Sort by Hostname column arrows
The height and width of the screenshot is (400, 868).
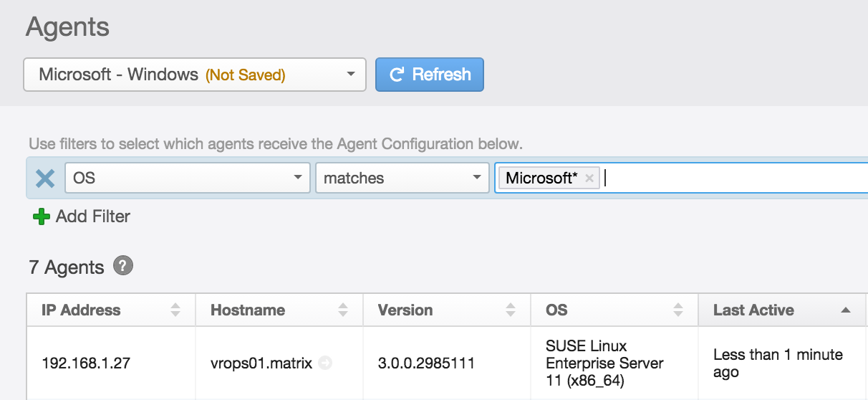click(343, 310)
